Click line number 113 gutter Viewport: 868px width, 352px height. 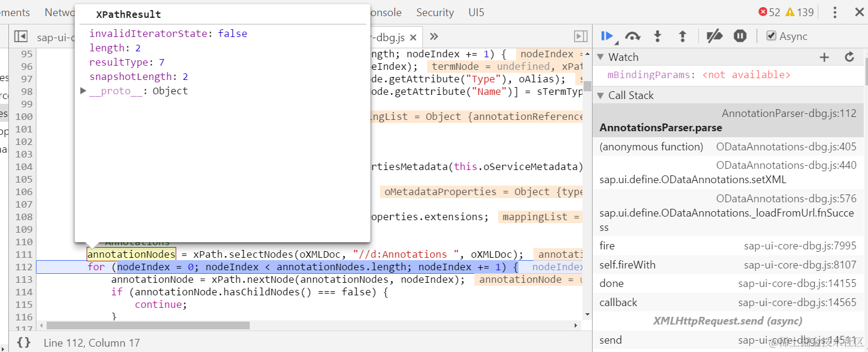23,279
